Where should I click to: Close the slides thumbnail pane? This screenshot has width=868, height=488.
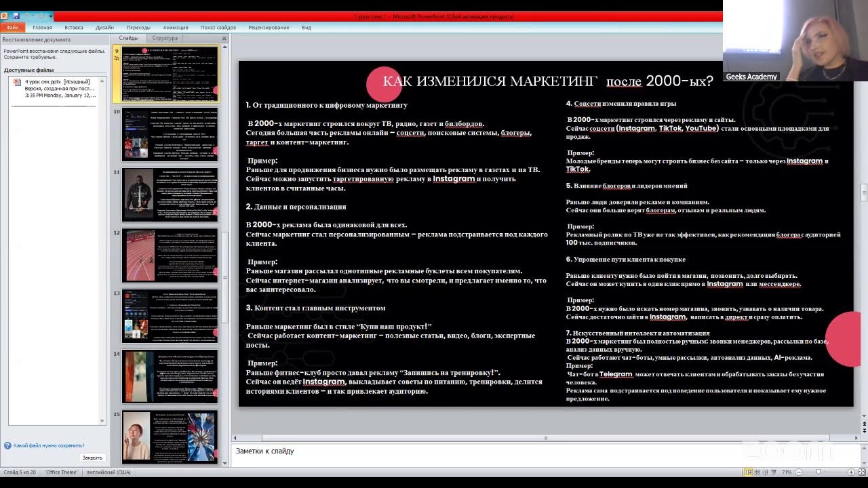224,39
